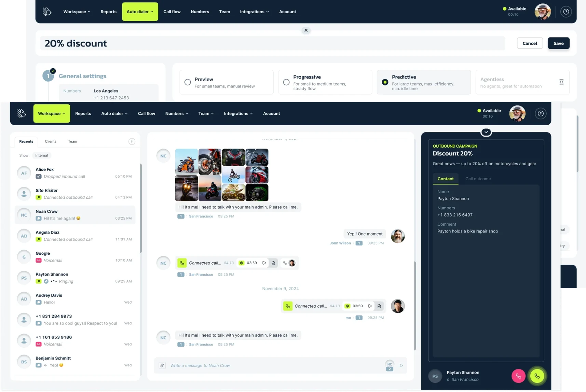This screenshot has width=586, height=392.
Task: Open Reports in the lower navbar
Action: click(x=83, y=113)
